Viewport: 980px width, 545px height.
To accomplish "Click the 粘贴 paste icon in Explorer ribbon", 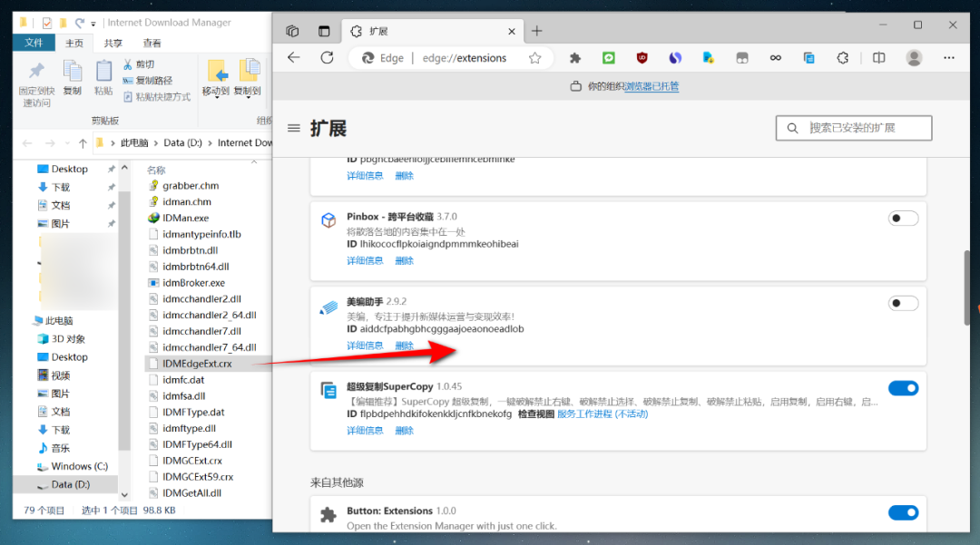I will pyautogui.click(x=103, y=71).
